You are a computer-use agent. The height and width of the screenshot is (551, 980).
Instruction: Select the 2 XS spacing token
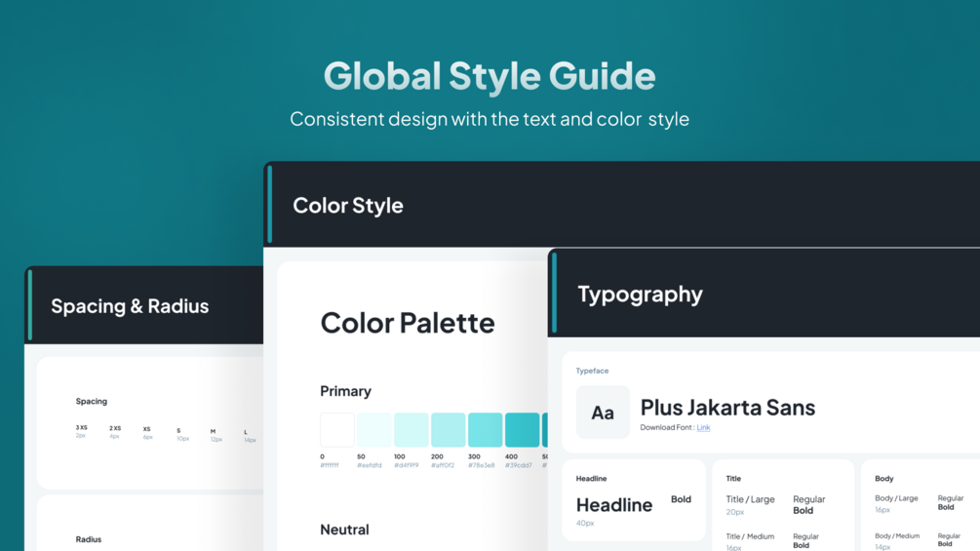pos(115,432)
